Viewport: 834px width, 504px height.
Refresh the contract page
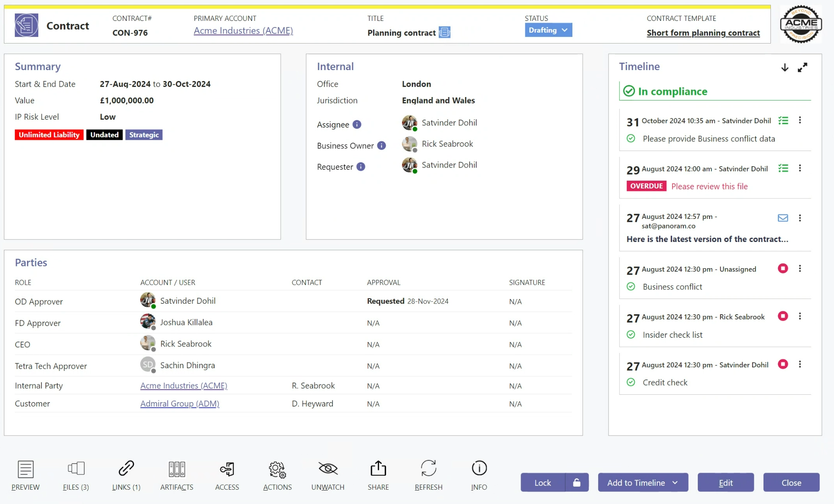click(429, 468)
